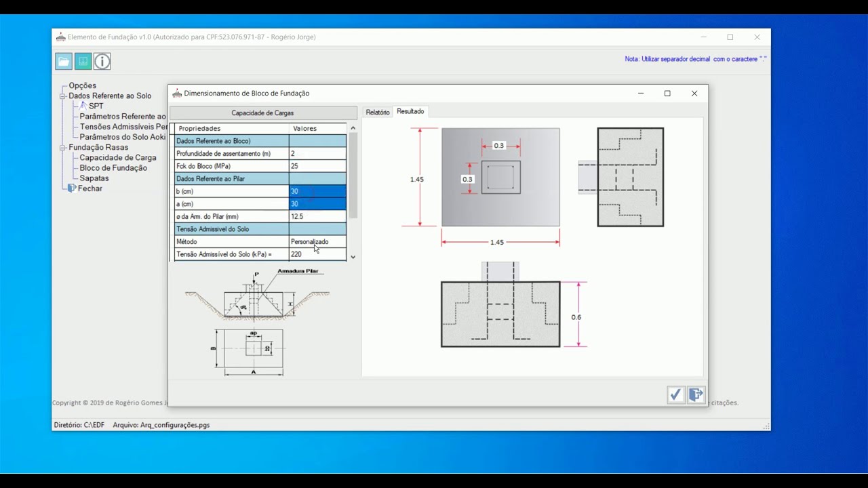This screenshot has width=868, height=488.
Task: Click the teal foundation toolbar icon
Action: (83, 62)
